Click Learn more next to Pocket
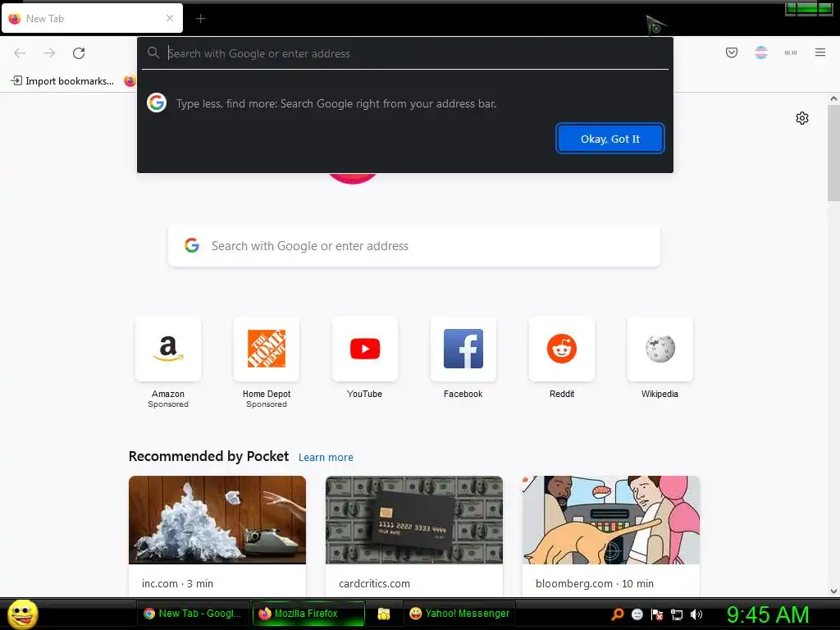The image size is (840, 630). click(x=326, y=458)
